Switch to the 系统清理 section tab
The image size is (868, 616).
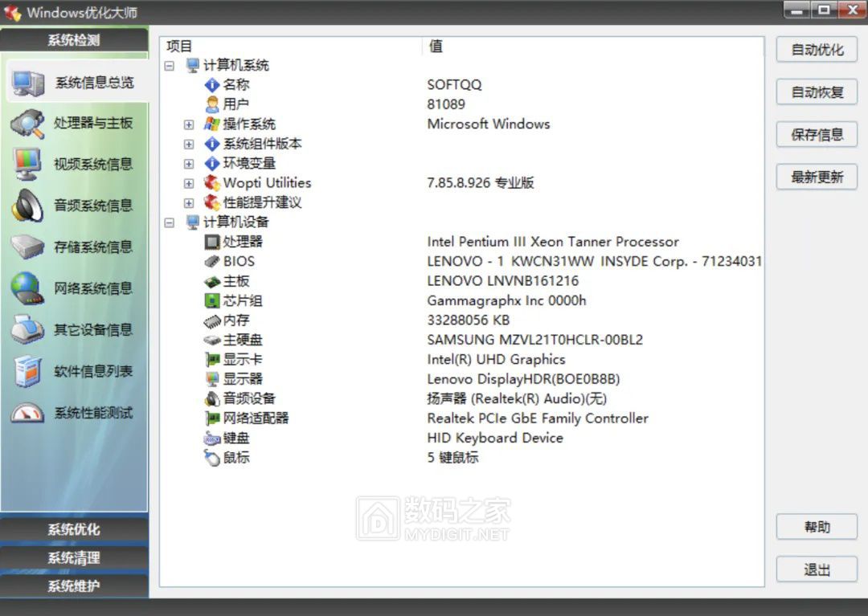tap(74, 558)
